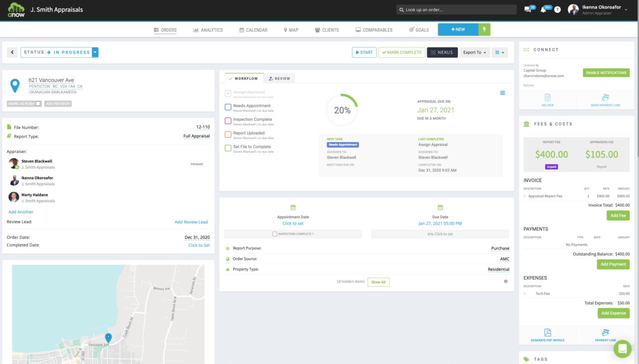Check the Needs Appointment workflow task
639x364 pixels.
pyautogui.click(x=228, y=107)
